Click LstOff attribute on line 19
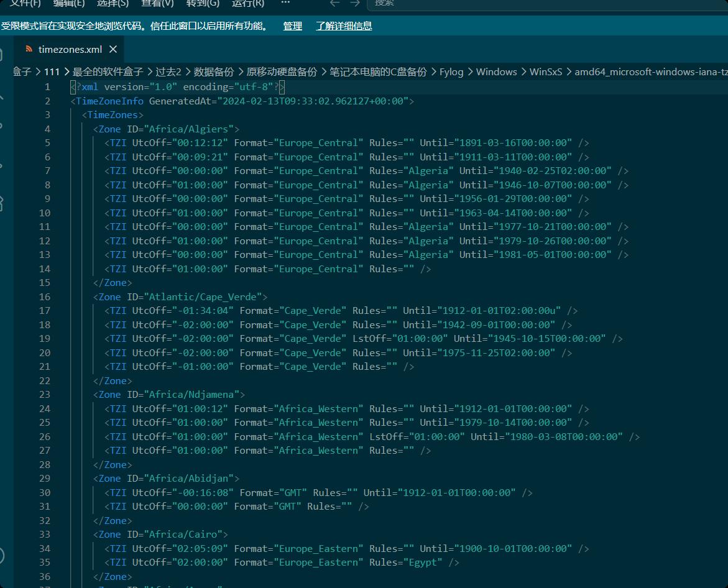This screenshot has height=588, width=728. (400, 338)
